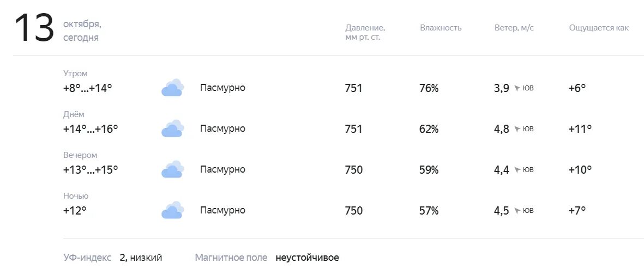The height and width of the screenshot is (275, 644).
Task: Click the cloudy icon in Вечером row
Action: (172, 169)
